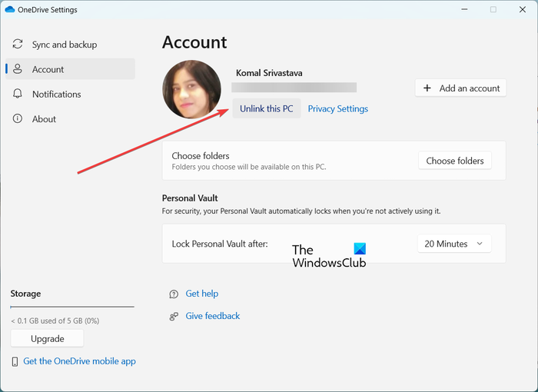Click the Personal Vault heading

tap(190, 198)
